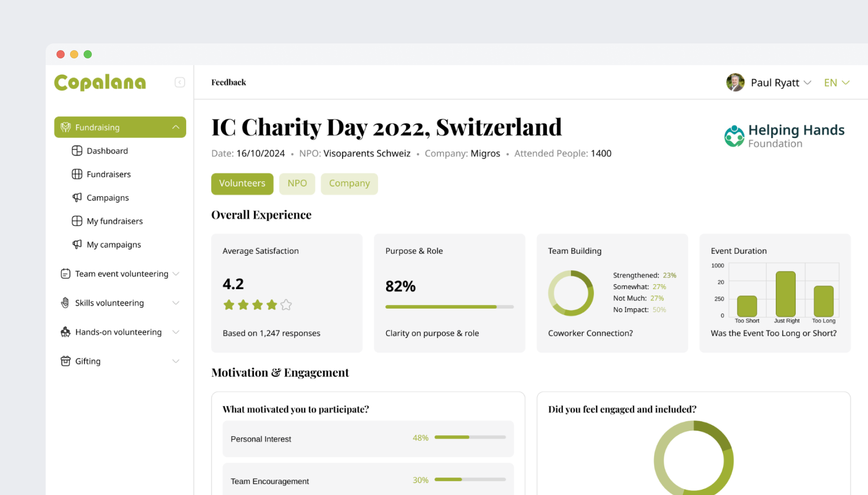The width and height of the screenshot is (868, 495).
Task: Collapse the Fundraising section
Action: 176,127
